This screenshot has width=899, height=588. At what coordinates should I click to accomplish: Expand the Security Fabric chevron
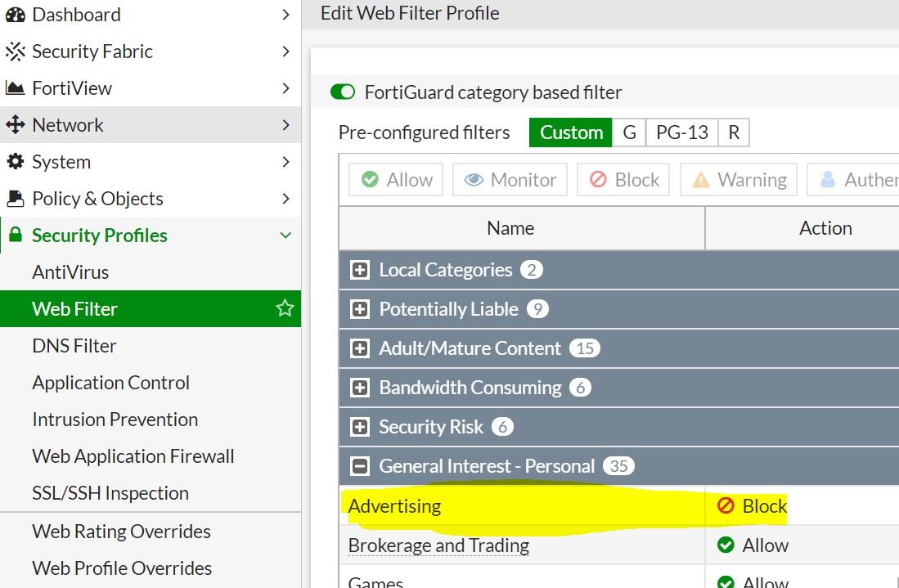[286, 52]
